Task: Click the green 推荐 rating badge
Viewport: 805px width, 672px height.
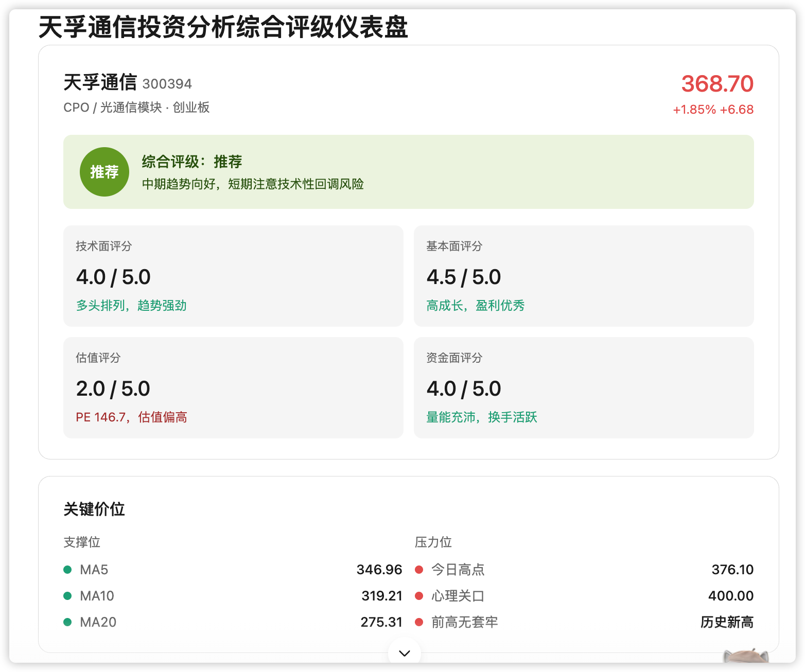Action: tap(104, 172)
